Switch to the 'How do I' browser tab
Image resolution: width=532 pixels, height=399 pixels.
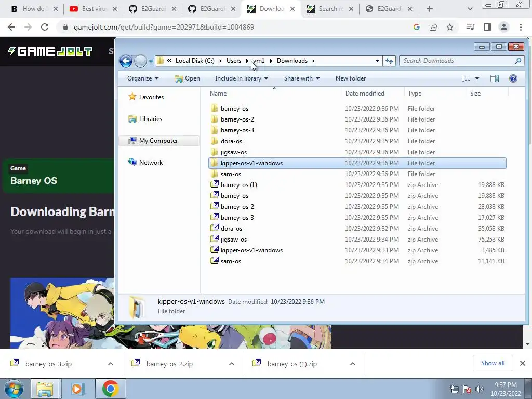click(33, 9)
